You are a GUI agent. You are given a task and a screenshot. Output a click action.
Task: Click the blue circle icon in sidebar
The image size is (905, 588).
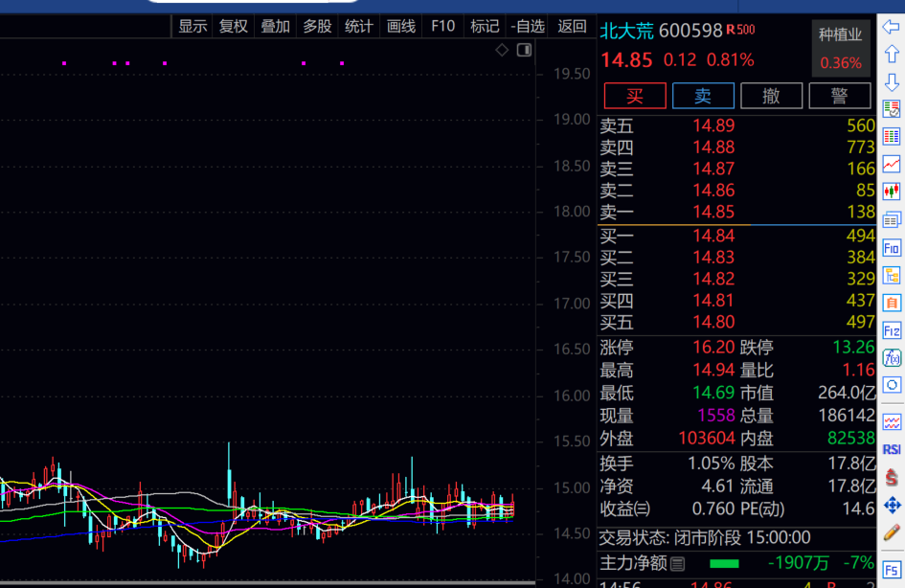(x=892, y=385)
